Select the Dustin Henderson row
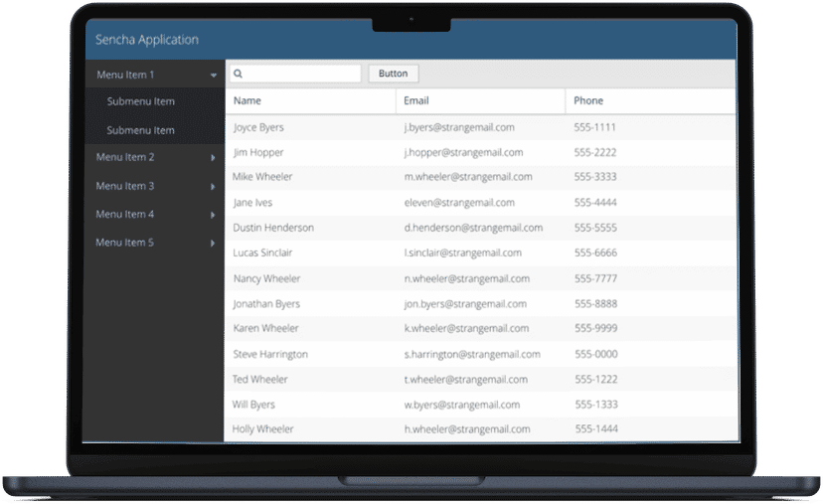Image resolution: width=823 pixels, height=504 pixels. click(x=273, y=228)
